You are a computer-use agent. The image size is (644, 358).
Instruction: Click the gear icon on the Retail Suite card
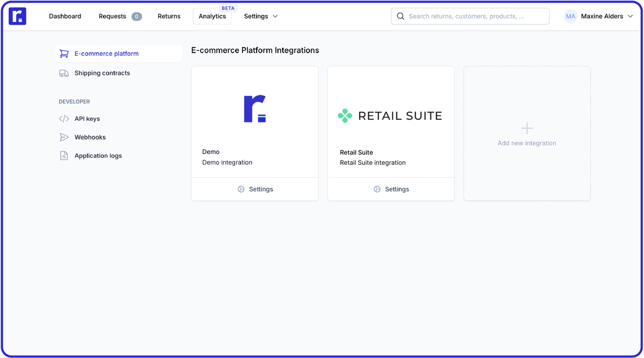(x=377, y=189)
